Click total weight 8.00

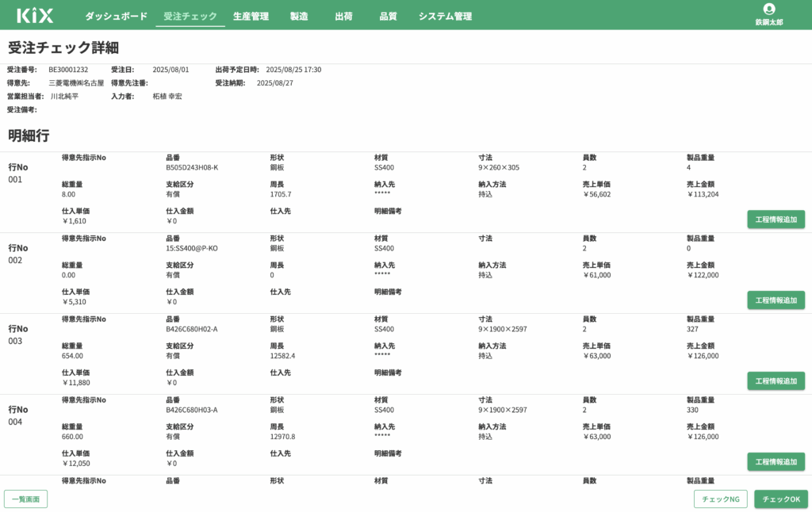pos(68,195)
